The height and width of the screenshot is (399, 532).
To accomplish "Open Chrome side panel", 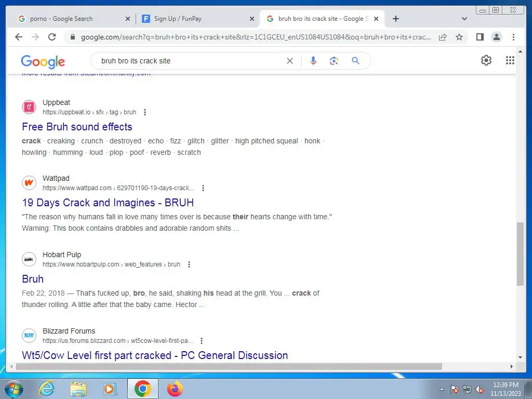I will [480, 37].
